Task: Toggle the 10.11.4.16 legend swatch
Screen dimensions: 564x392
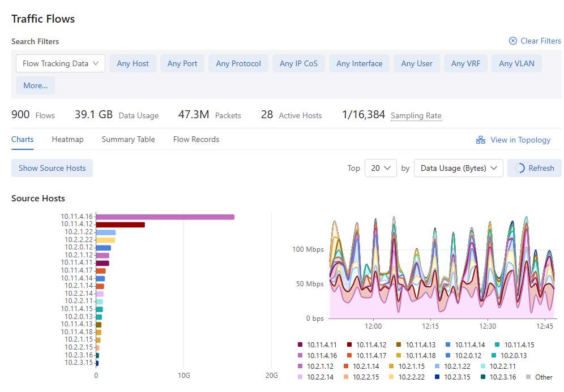Action: [x=300, y=355]
